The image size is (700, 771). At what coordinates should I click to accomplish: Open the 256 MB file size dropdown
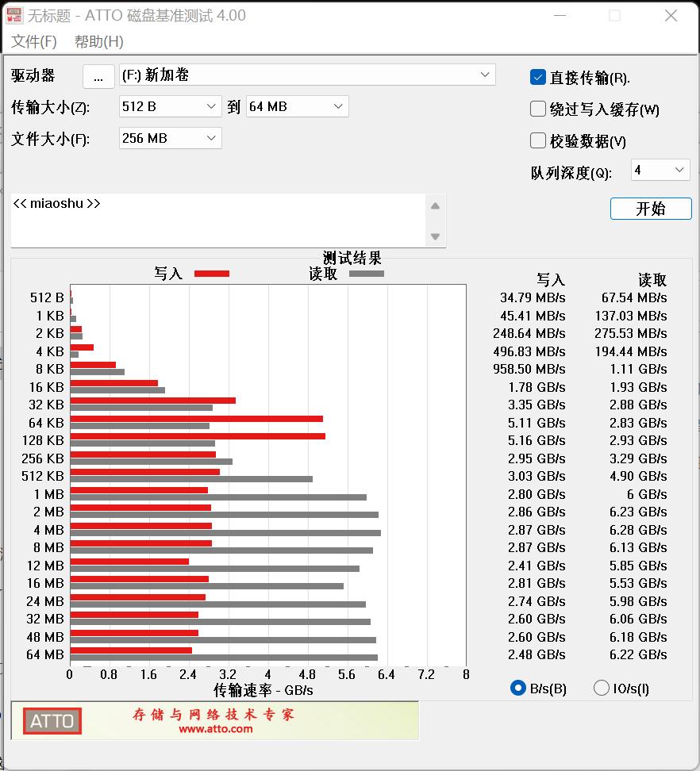click(x=212, y=137)
